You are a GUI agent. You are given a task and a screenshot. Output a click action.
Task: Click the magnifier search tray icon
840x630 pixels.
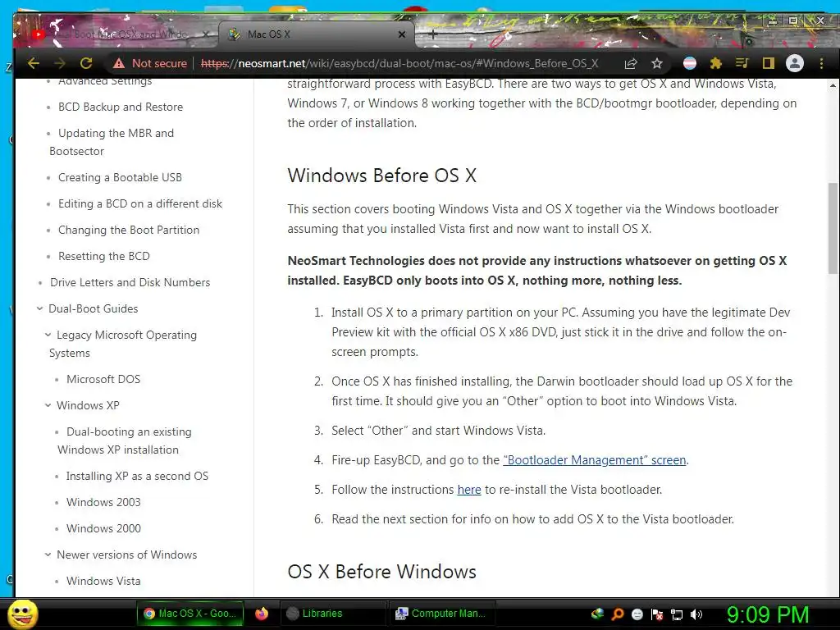[618, 614]
